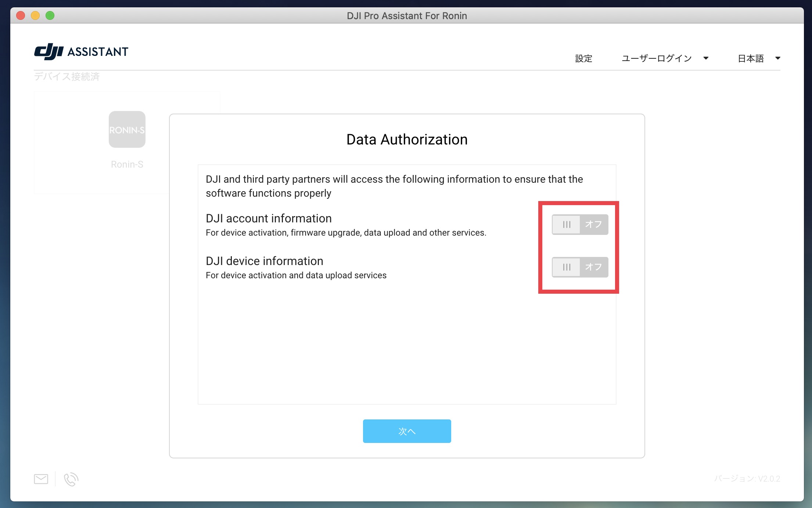The width and height of the screenshot is (812, 508).
Task: Click the green fullscreen window button
Action: coord(50,15)
